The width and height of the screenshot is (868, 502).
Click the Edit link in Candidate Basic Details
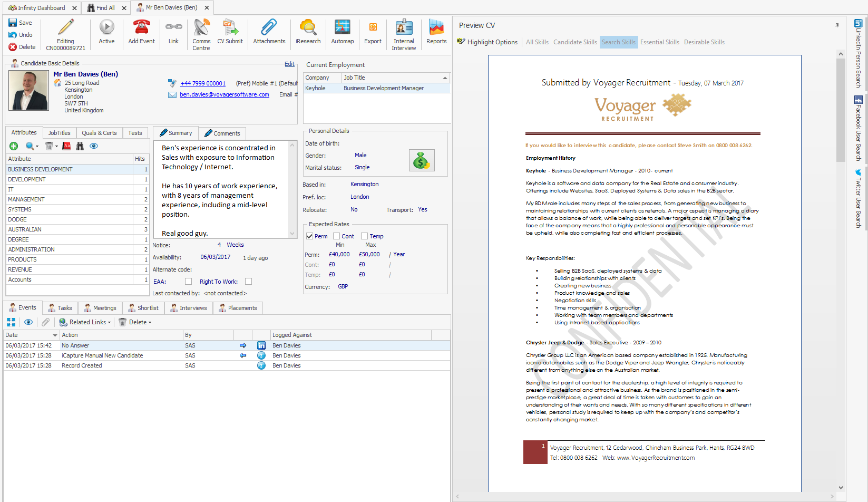[x=289, y=64]
